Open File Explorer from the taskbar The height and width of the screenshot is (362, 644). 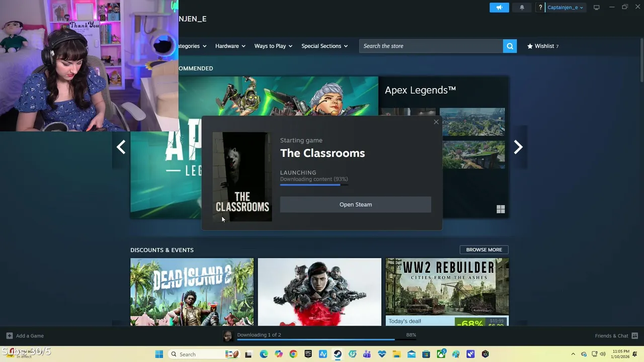[396, 354]
